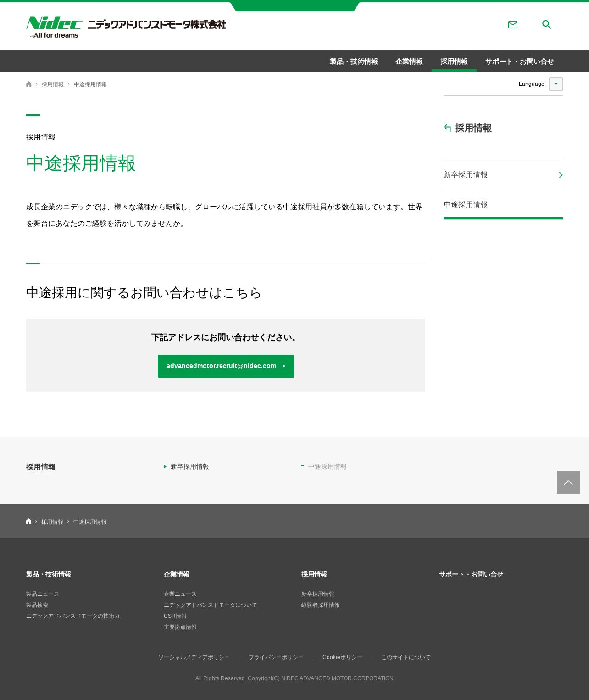
Task: Open footer link ニデックアドバンスドモータについて
Action: pos(211,605)
